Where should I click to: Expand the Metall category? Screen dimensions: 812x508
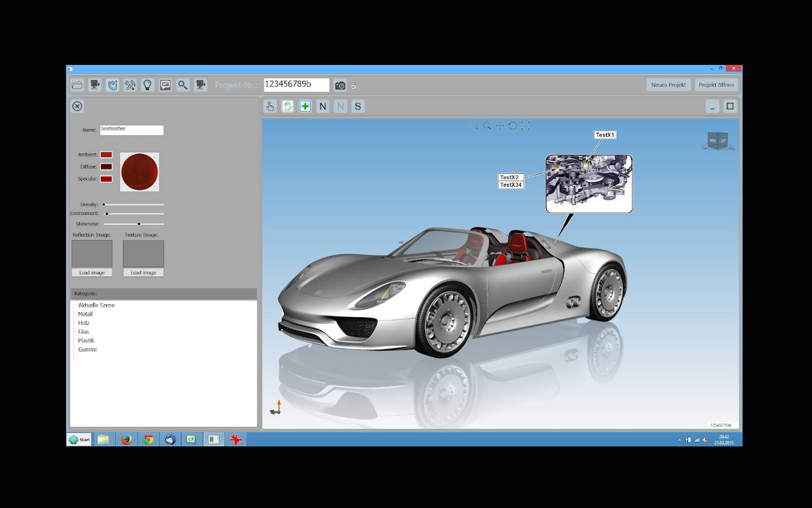tap(85, 314)
